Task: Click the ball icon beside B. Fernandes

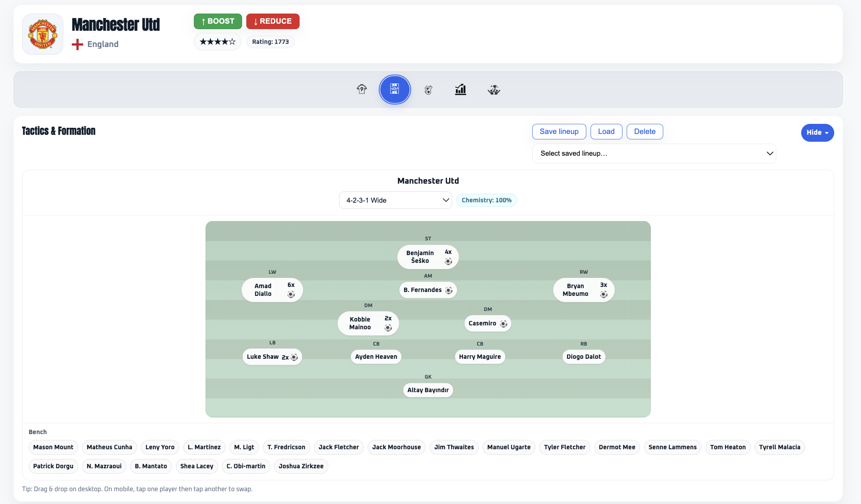Action: pyautogui.click(x=449, y=290)
